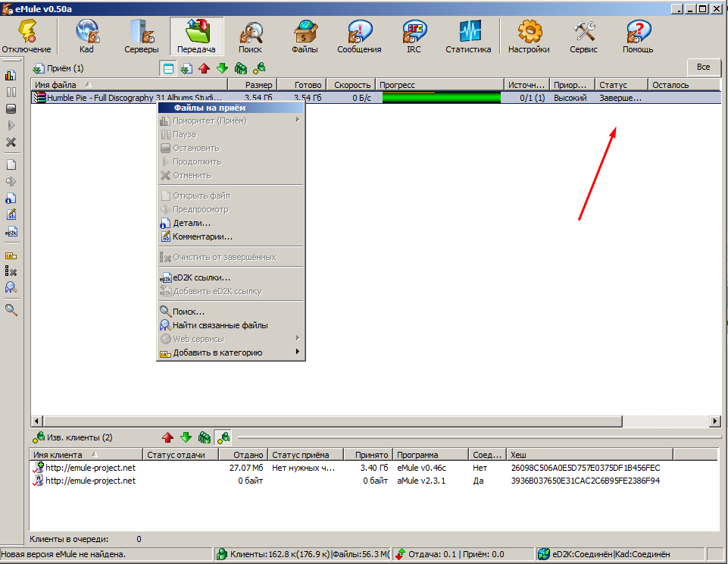Viewport: 728px width, 564px height.
Task: Choose Поиск... in context menu
Action: tap(231, 312)
